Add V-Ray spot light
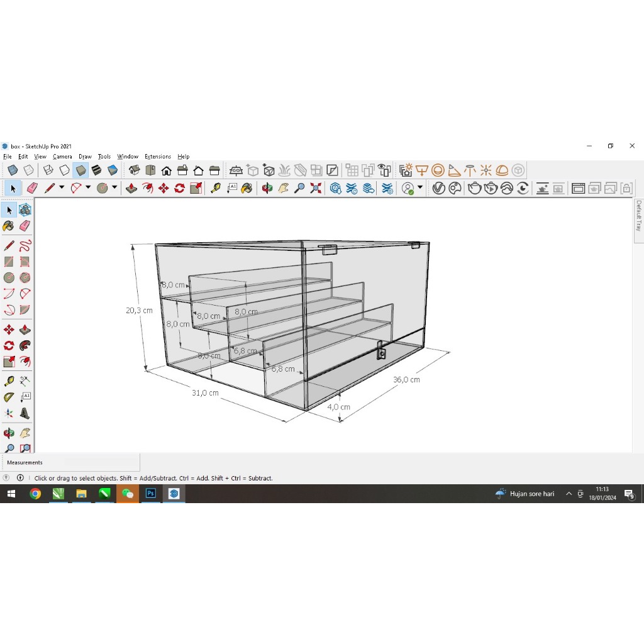This screenshot has width=644, height=644. pyautogui.click(x=454, y=170)
